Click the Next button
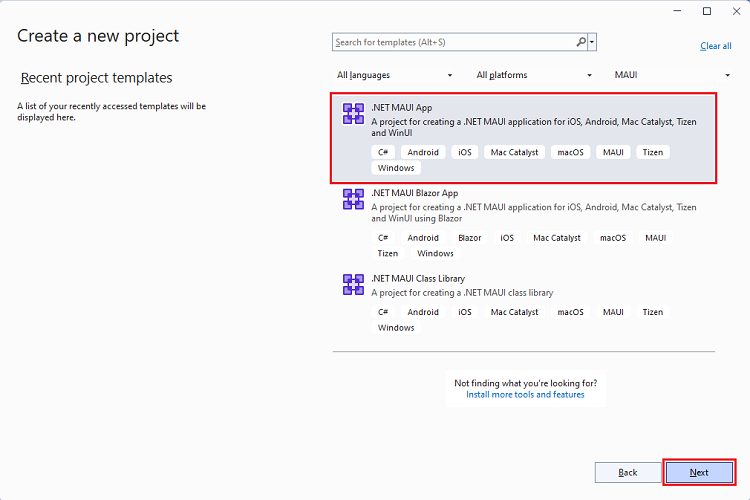 [699, 473]
